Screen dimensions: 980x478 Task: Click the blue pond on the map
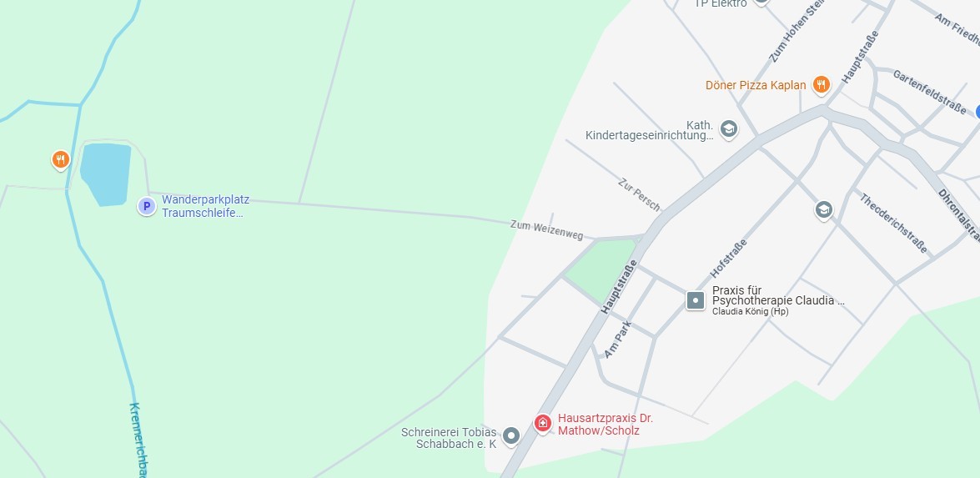106,173
